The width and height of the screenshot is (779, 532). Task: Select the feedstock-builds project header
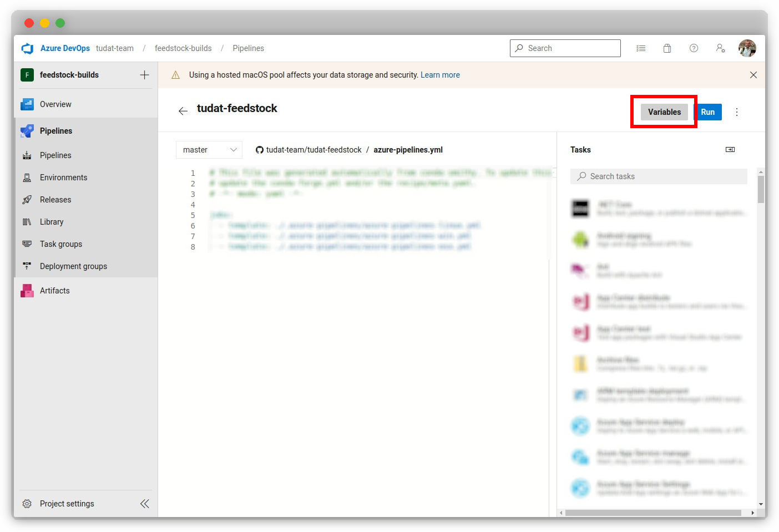click(69, 75)
